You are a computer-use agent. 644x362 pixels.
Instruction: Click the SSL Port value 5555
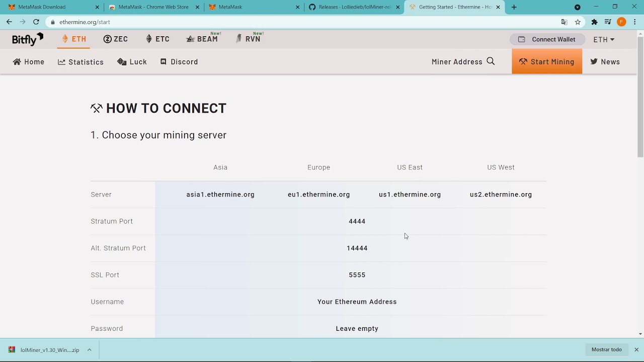point(357,275)
